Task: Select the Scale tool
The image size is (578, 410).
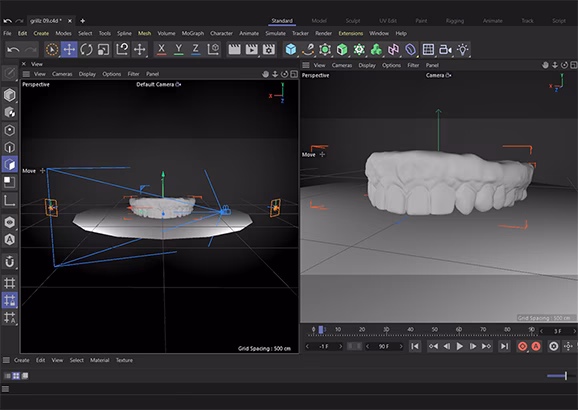Action: tap(104, 49)
